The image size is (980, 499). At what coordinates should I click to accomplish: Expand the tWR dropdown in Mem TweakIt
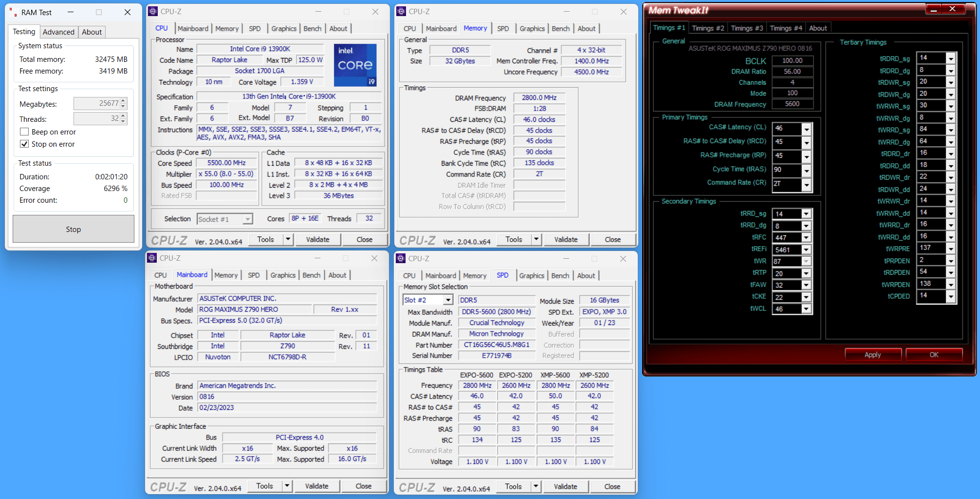806,262
